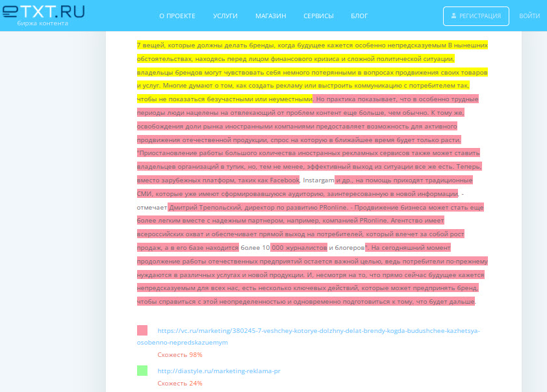Open the О ПРОЕКТЕ menu
Viewport: 547px width, 392px height.
177,16
